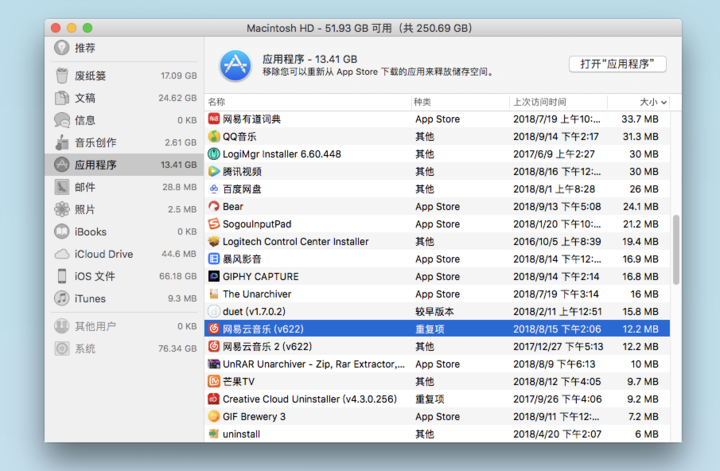Open the iOS 文件 category
This screenshot has height=471, width=720.
pos(96,276)
